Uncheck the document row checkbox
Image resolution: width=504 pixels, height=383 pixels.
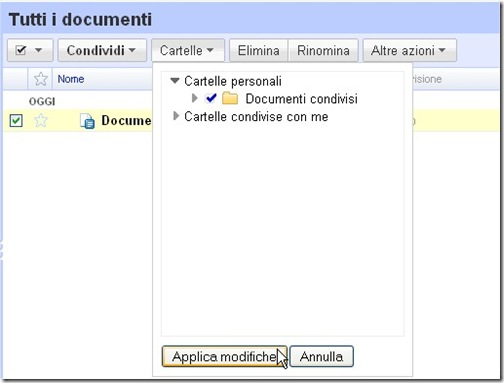pos(16,120)
